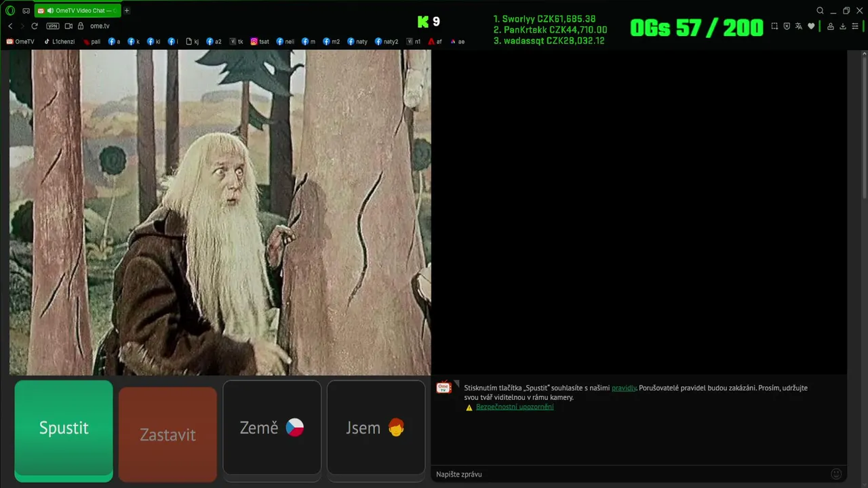Click the red Zastavit button

pyautogui.click(x=167, y=434)
